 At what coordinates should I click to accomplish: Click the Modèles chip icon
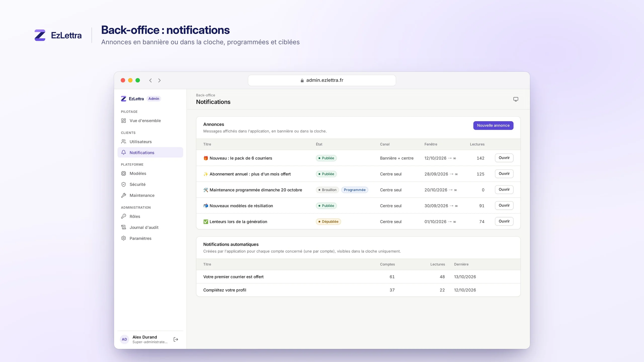pyautogui.click(x=124, y=173)
